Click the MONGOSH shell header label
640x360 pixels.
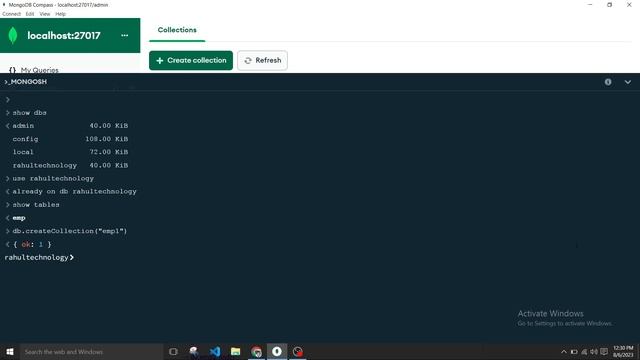(26, 82)
